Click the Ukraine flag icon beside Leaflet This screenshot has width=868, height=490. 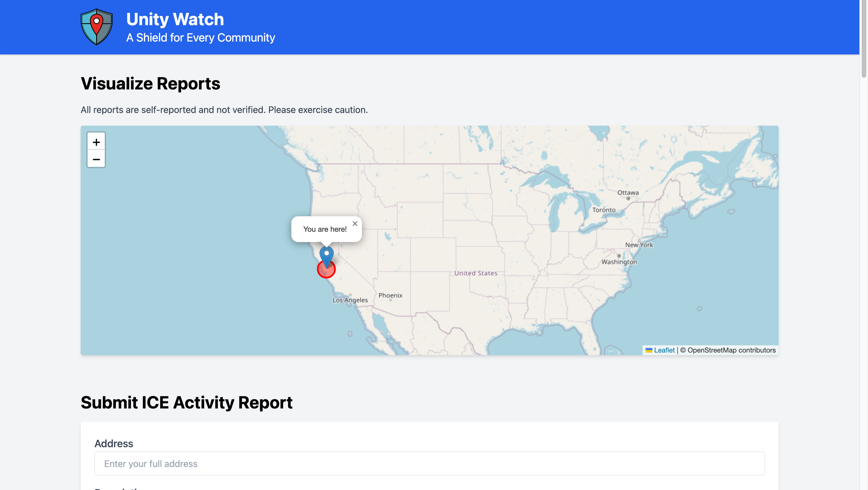649,350
